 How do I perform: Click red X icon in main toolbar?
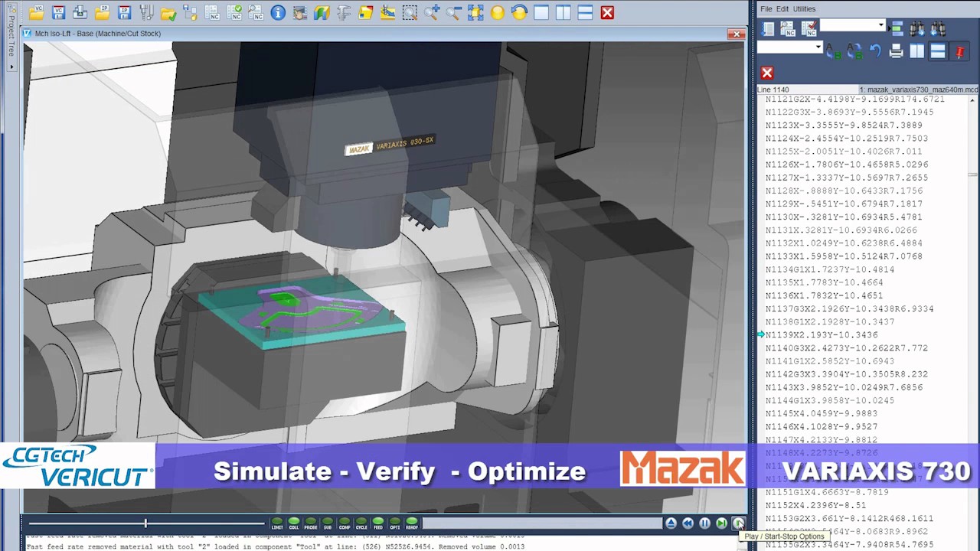tap(607, 12)
